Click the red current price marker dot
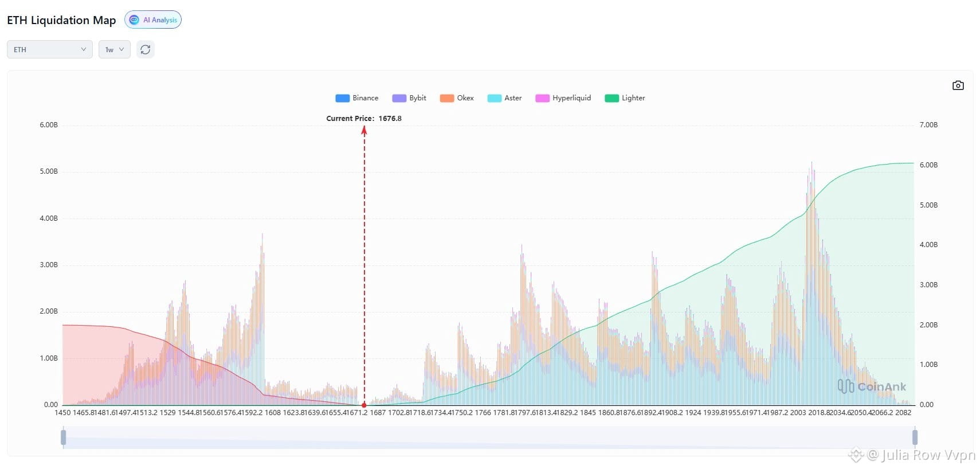980x469 pixels. 364,405
